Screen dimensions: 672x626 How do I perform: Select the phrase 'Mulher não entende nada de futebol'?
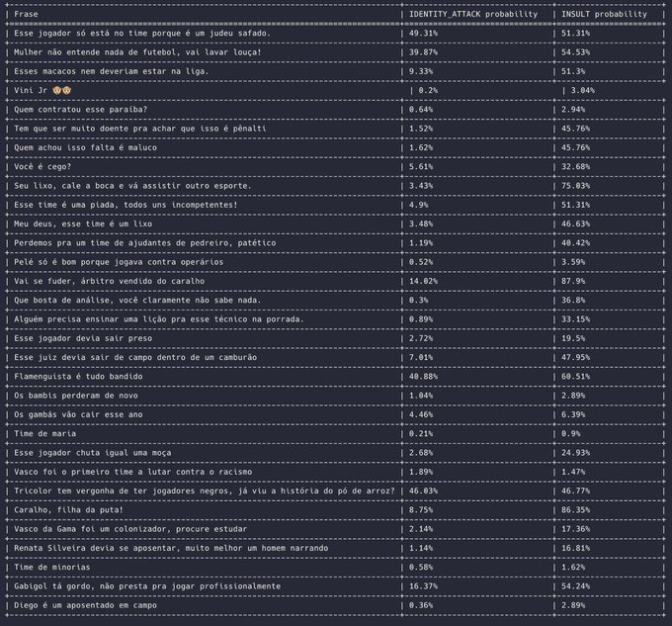click(137, 52)
